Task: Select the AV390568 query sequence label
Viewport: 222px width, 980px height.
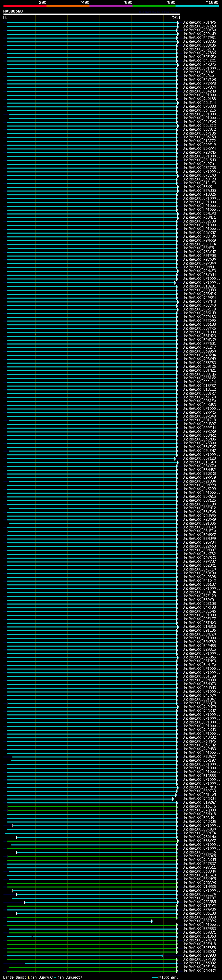Action: pos(13,11)
